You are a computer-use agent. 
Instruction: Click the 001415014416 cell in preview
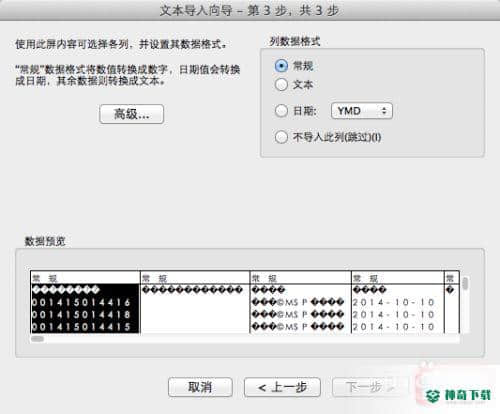click(x=81, y=302)
